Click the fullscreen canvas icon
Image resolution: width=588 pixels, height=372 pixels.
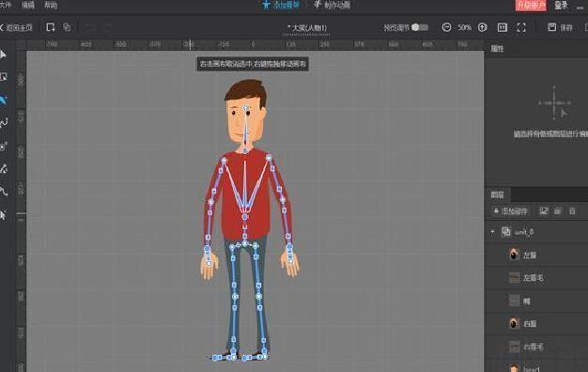521,27
